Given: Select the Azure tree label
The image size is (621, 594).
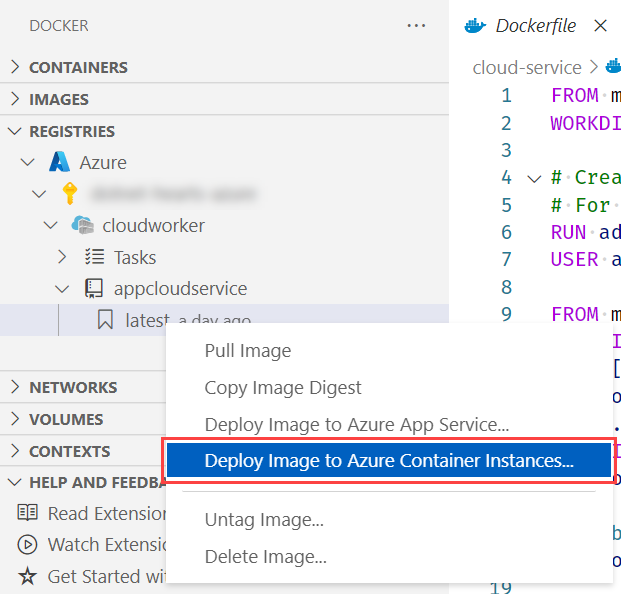Looking at the screenshot, I should pyautogui.click(x=103, y=162).
